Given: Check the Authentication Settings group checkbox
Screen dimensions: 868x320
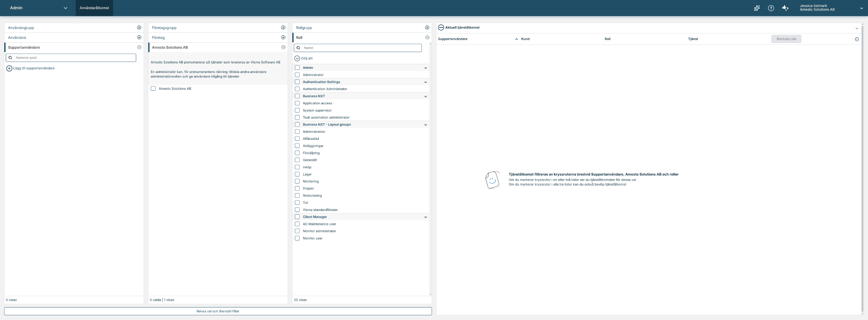Looking at the screenshot, I should (x=297, y=82).
